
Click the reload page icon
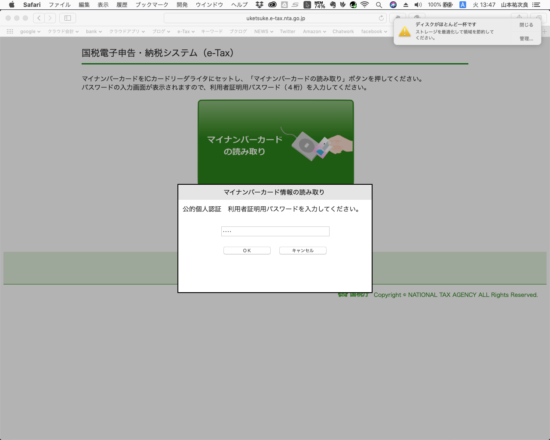[x=381, y=18]
